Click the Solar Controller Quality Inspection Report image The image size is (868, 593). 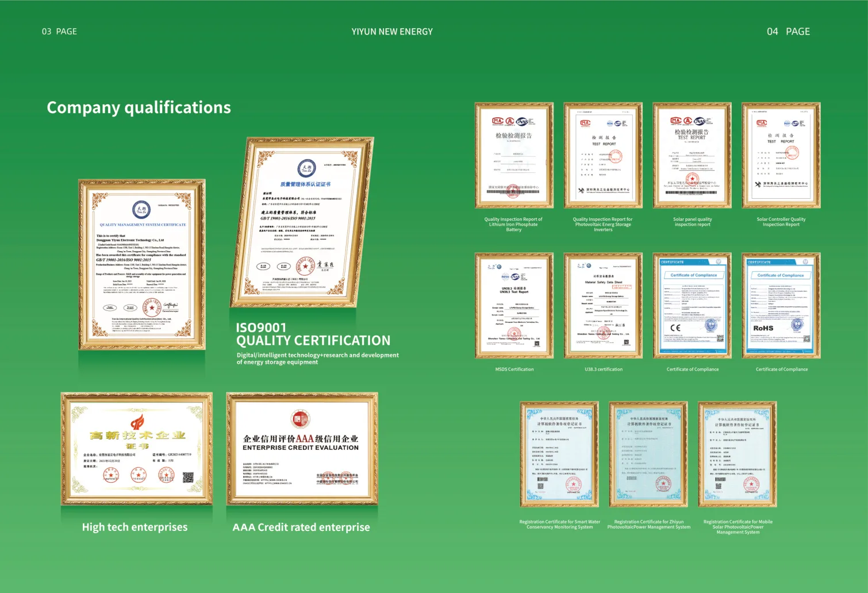(x=781, y=155)
